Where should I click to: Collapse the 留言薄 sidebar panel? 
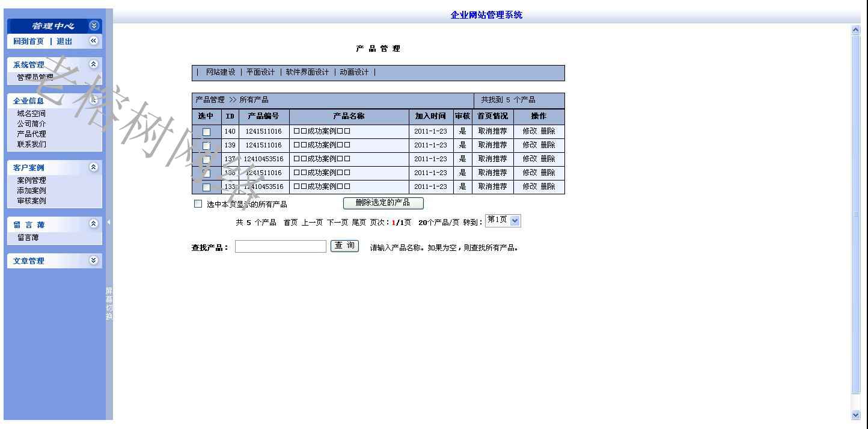[93, 224]
